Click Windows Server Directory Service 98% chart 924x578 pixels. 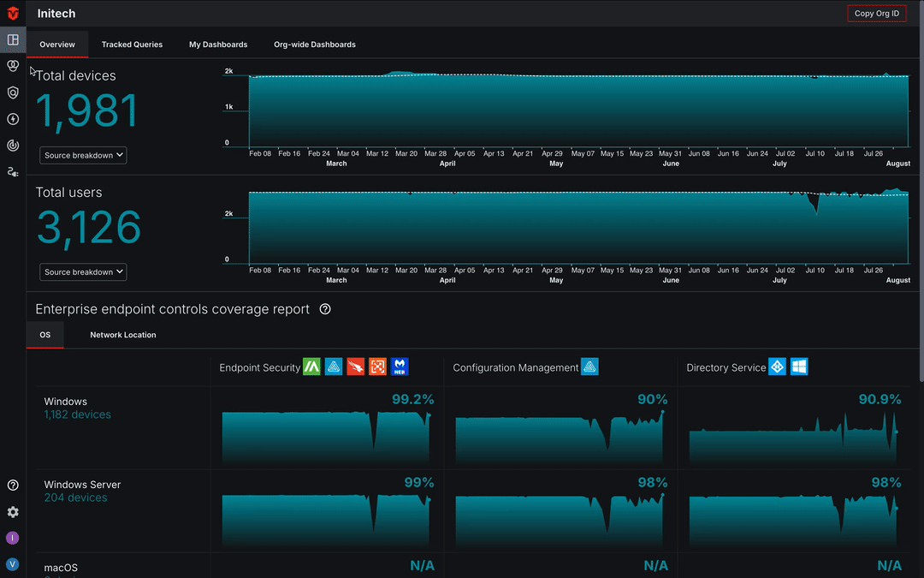[794, 521]
